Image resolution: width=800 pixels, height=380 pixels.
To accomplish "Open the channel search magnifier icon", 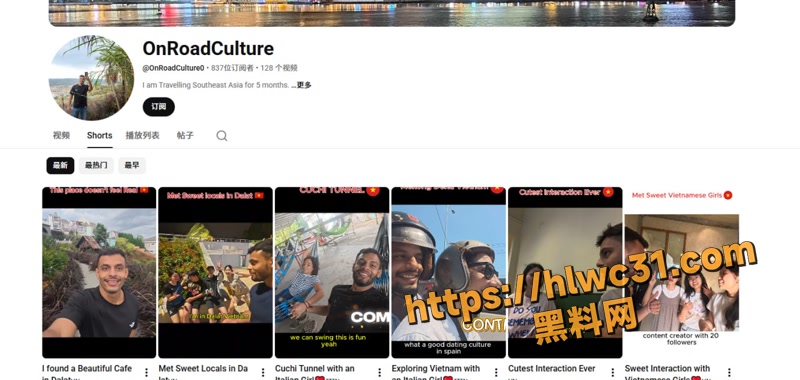I will pyautogui.click(x=221, y=136).
